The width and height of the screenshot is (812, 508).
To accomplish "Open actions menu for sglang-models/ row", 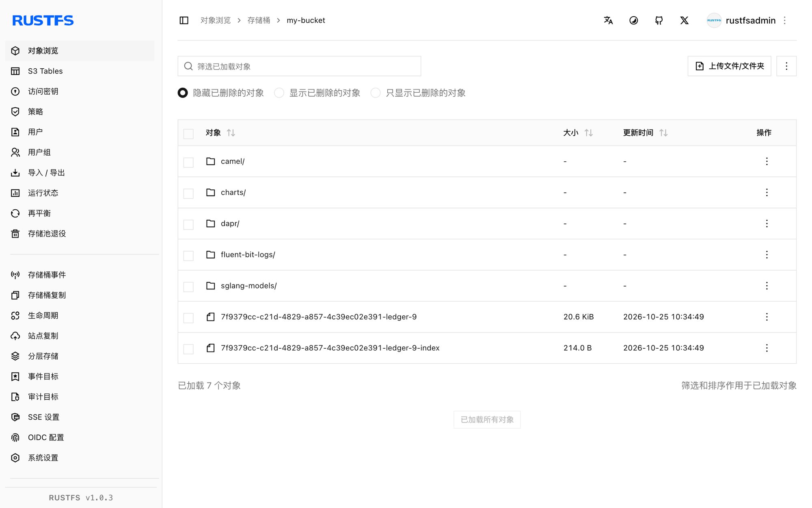I will pos(767,286).
